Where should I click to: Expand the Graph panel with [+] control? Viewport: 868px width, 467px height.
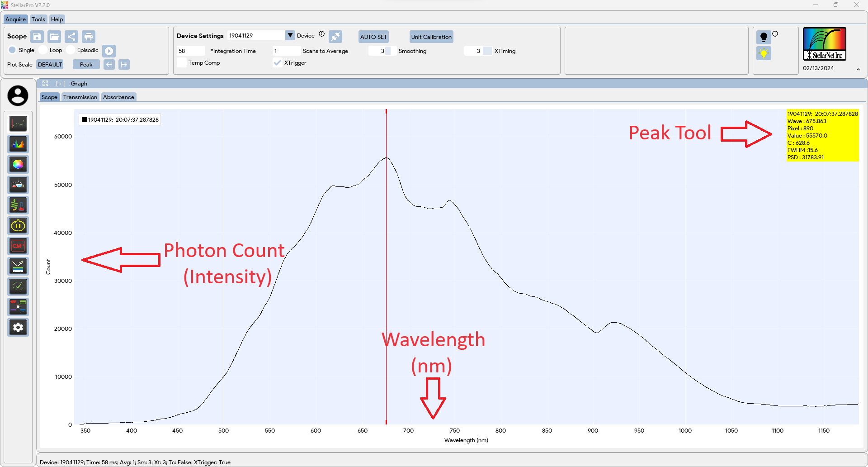pyautogui.click(x=61, y=84)
